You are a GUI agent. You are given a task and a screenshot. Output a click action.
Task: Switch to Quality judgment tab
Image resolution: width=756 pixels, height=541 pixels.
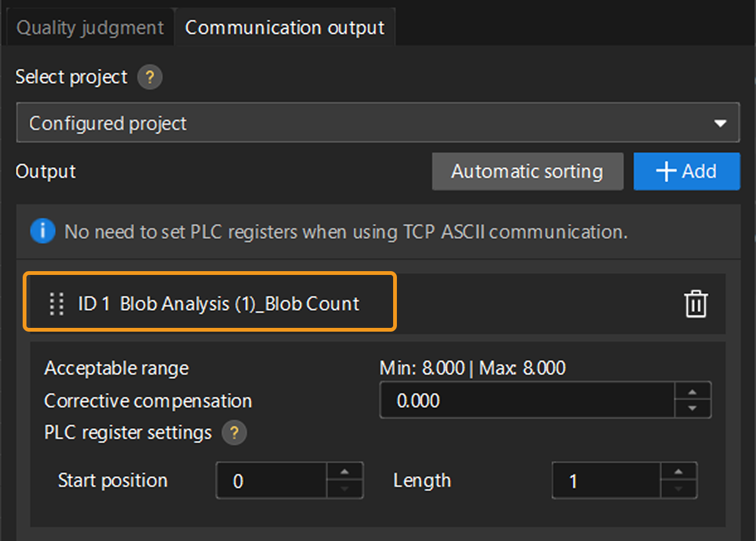[90, 28]
